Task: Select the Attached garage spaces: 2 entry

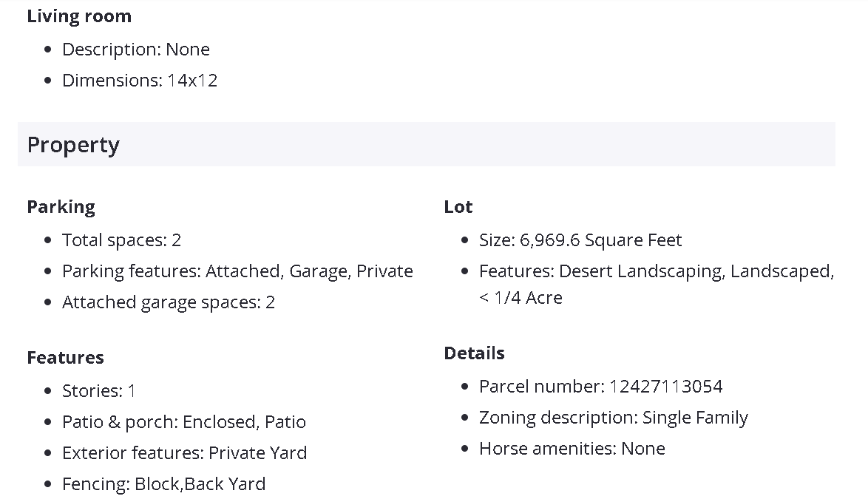Action: coord(169,302)
